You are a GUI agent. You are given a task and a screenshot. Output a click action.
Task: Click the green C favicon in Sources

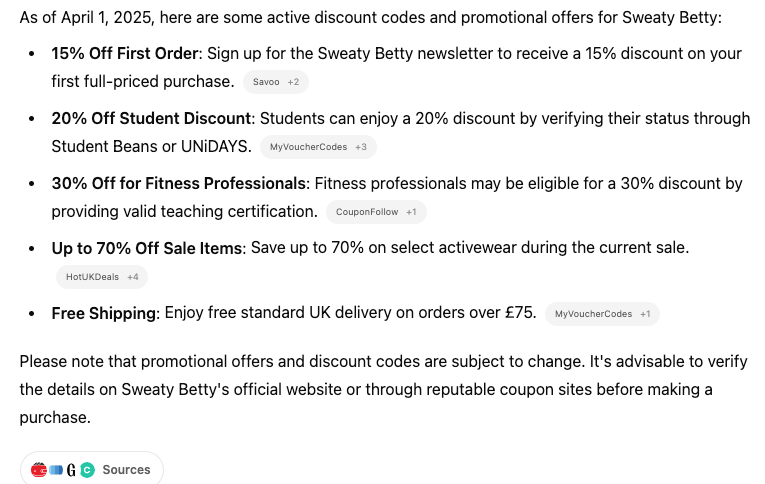click(87, 469)
